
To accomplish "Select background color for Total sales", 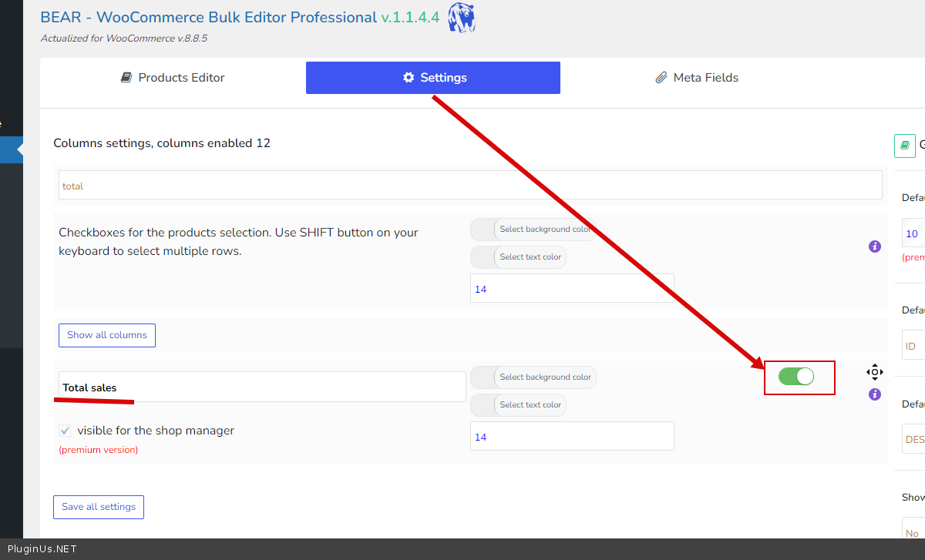I will coord(533,377).
